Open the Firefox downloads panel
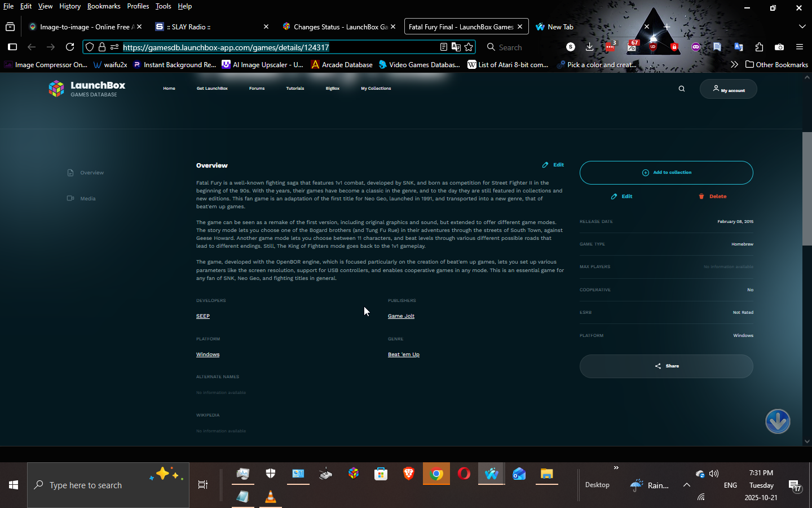The height and width of the screenshot is (508, 812). click(589, 47)
